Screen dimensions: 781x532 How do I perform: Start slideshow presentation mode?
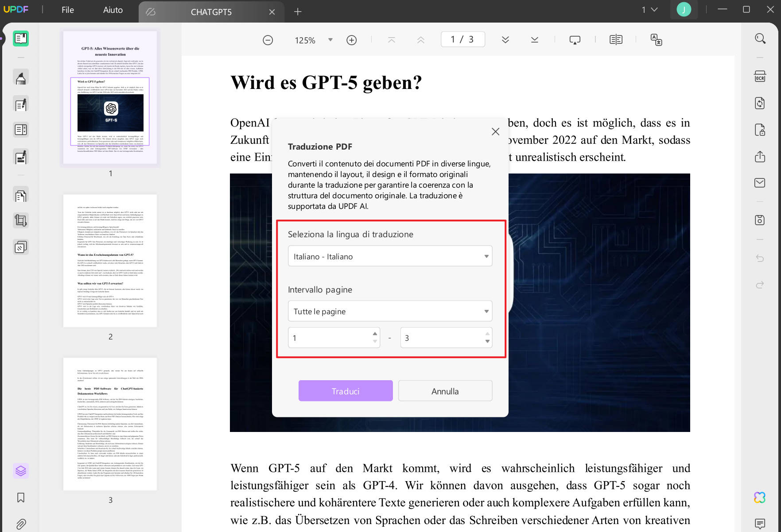click(575, 40)
